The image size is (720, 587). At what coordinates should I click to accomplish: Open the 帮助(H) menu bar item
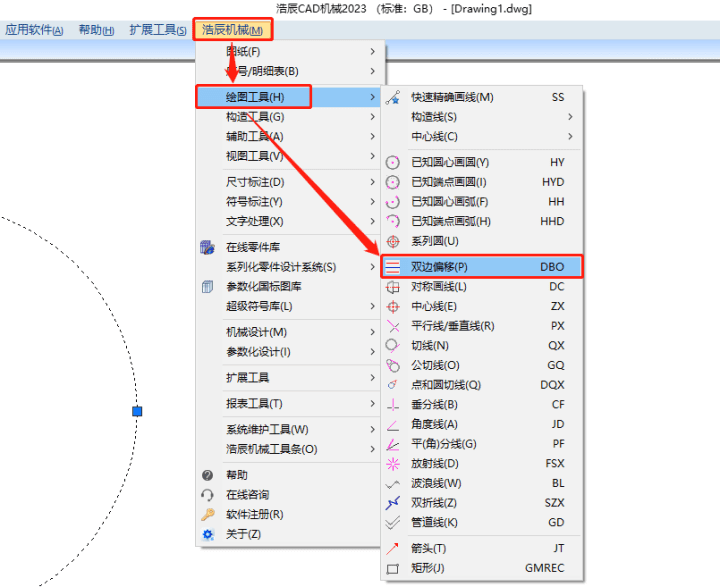pos(96,30)
